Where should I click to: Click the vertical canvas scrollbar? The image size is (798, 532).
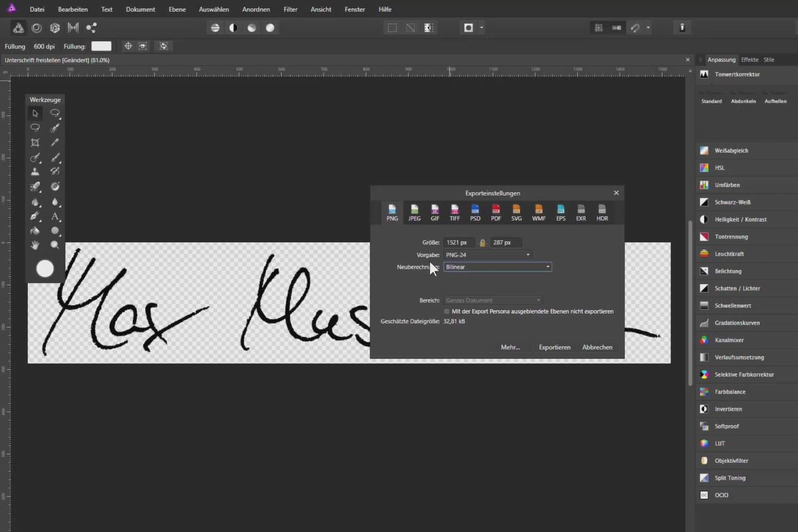[689, 303]
